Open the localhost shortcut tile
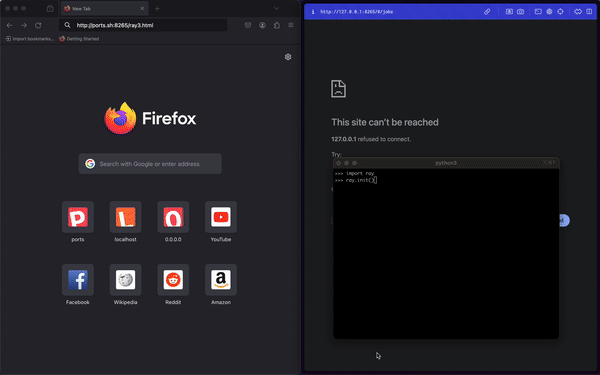The height and width of the screenshot is (375, 600). pyautogui.click(x=126, y=217)
